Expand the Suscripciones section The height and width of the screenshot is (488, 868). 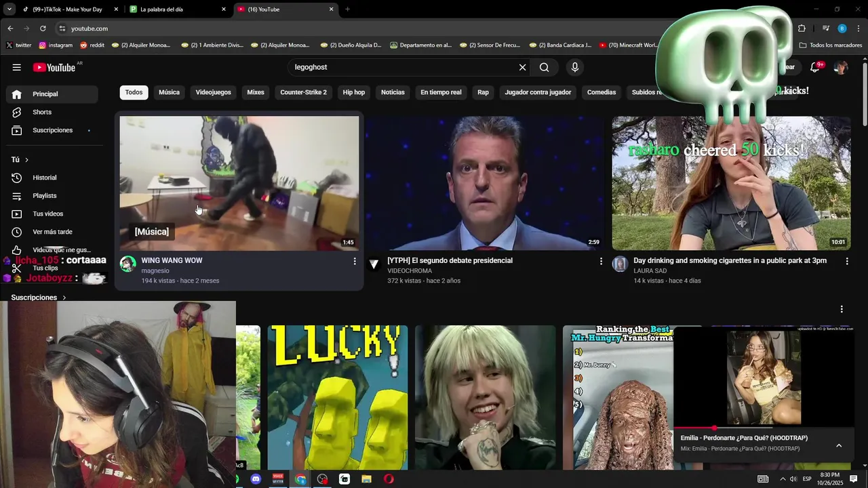click(39, 298)
